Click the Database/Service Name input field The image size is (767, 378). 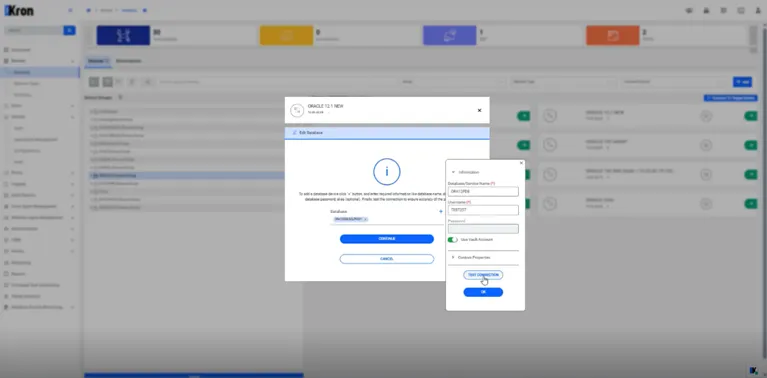483,191
